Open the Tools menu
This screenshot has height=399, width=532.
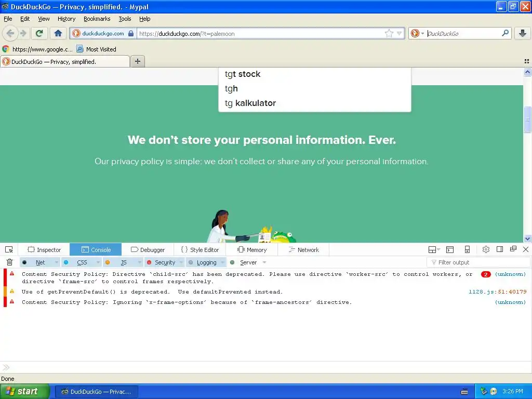click(x=125, y=19)
